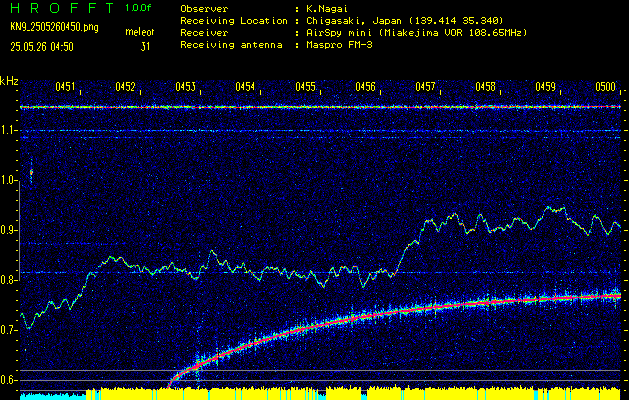Click the 1.1 kHz frequency label

coord(7,131)
